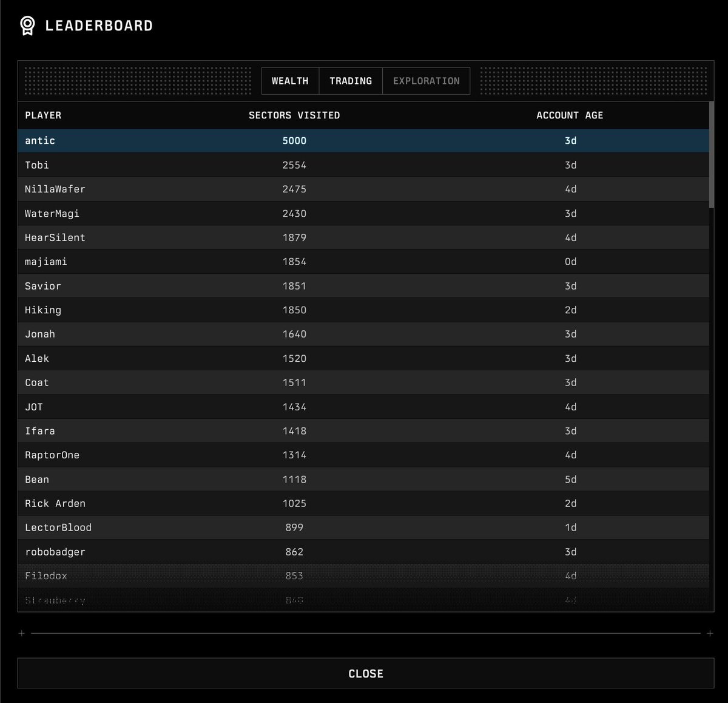Click Alek's 1520 sectors value
The height and width of the screenshot is (703, 728).
click(294, 358)
